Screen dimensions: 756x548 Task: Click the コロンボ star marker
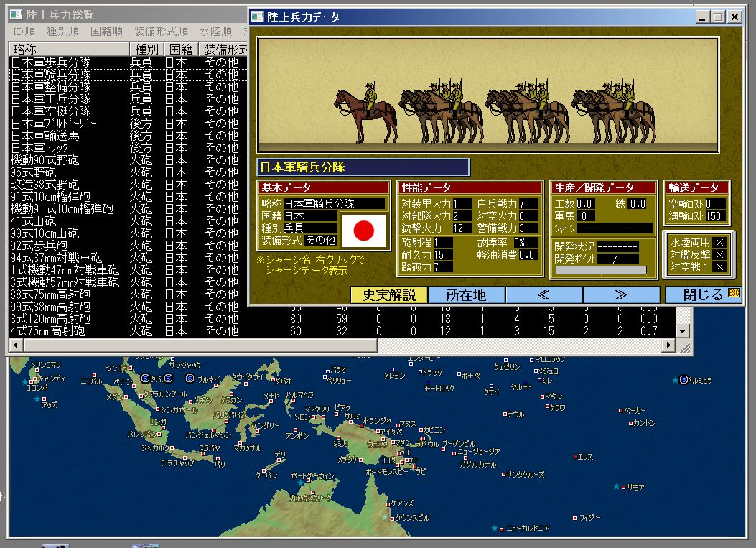point(26,382)
